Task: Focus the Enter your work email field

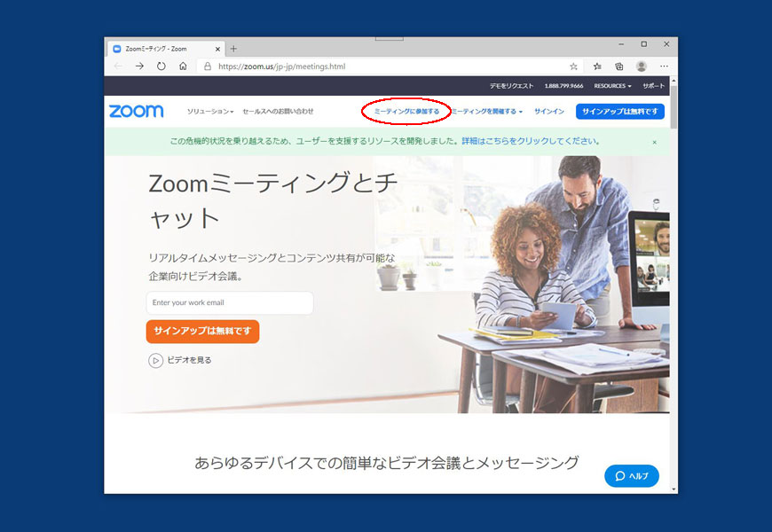Action: (230, 302)
